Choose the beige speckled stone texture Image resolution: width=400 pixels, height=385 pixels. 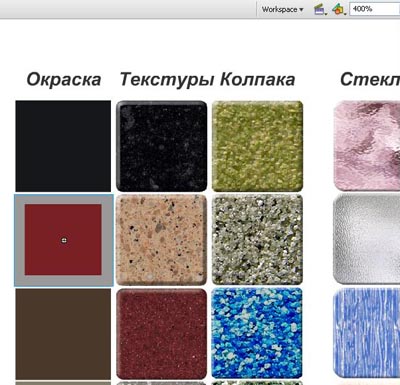point(161,240)
